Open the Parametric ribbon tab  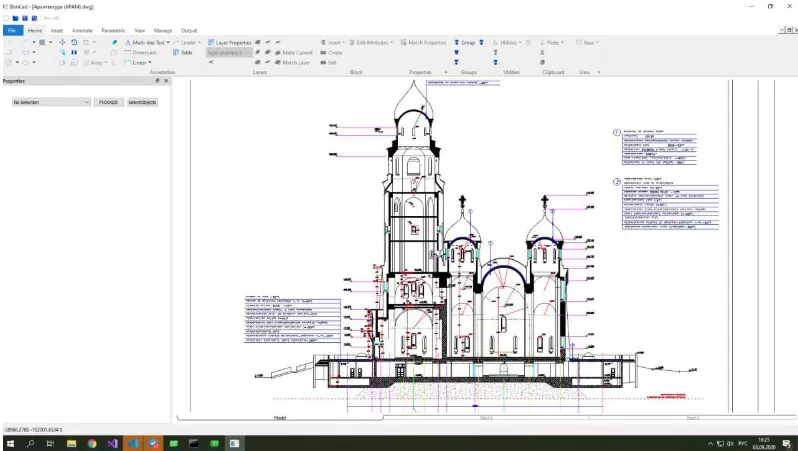113,31
